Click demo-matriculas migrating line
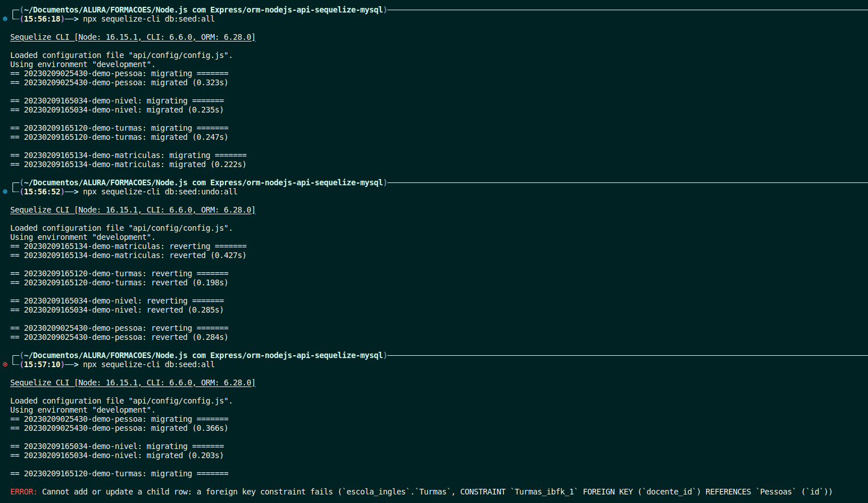868x503 pixels. [x=128, y=155]
